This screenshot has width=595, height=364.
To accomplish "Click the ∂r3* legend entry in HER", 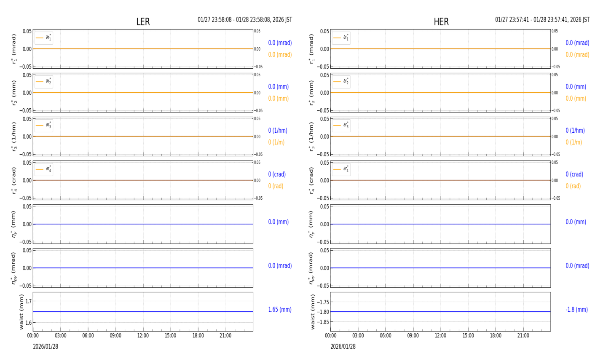I will pos(341,126).
